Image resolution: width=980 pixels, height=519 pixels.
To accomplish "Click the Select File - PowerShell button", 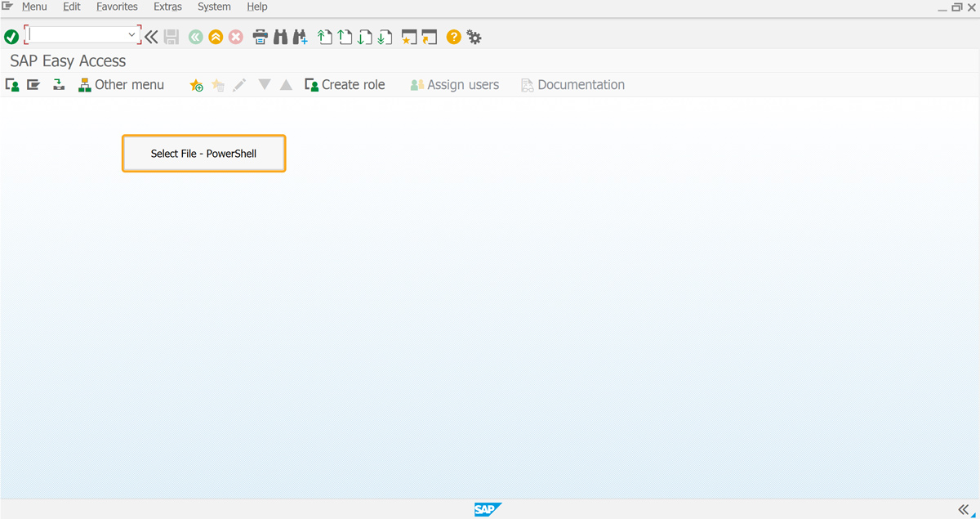I will point(204,153).
